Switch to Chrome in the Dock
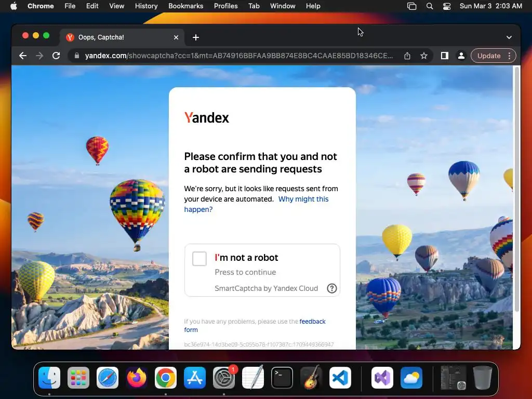532x399 pixels. coord(166,378)
